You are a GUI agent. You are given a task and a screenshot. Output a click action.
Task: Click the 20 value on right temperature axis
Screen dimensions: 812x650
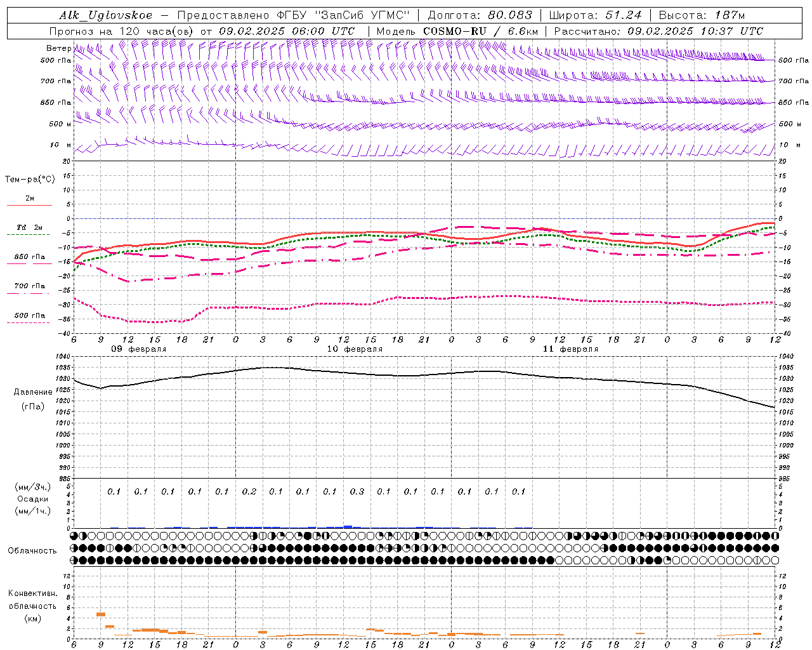[x=783, y=161]
